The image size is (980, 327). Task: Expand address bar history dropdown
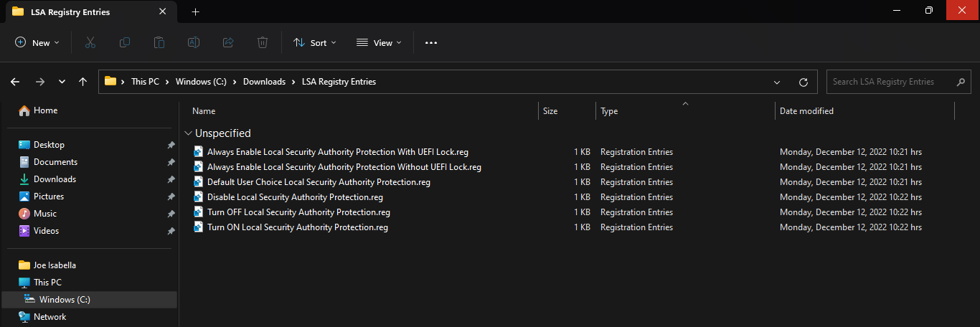(777, 82)
